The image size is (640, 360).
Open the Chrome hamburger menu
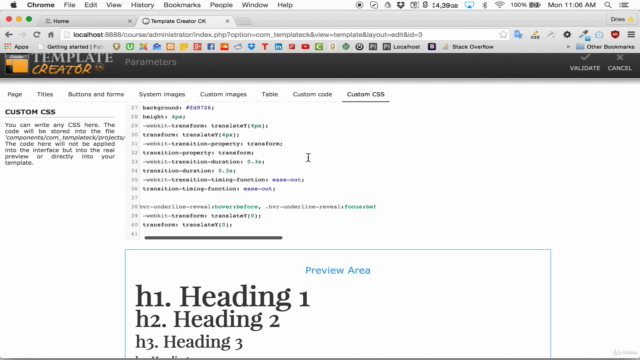[631, 35]
